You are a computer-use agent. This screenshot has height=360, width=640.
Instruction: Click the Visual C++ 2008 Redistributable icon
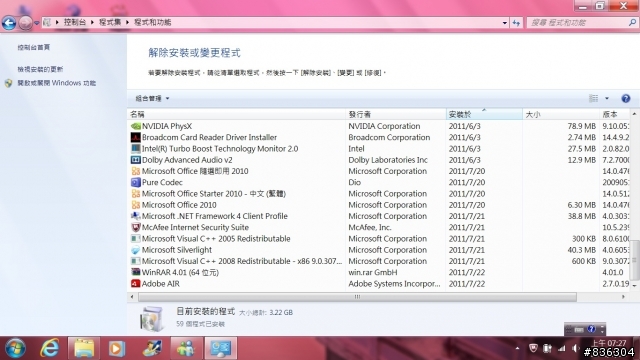(x=136, y=261)
